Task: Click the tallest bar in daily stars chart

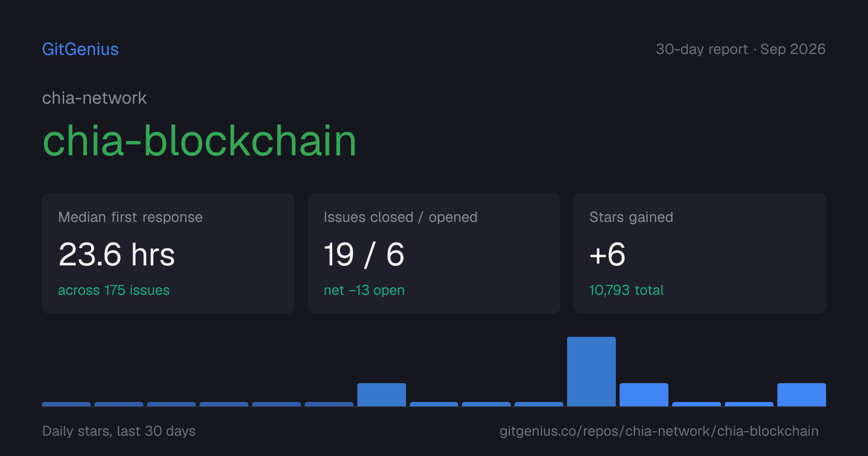Action: pyautogui.click(x=591, y=372)
